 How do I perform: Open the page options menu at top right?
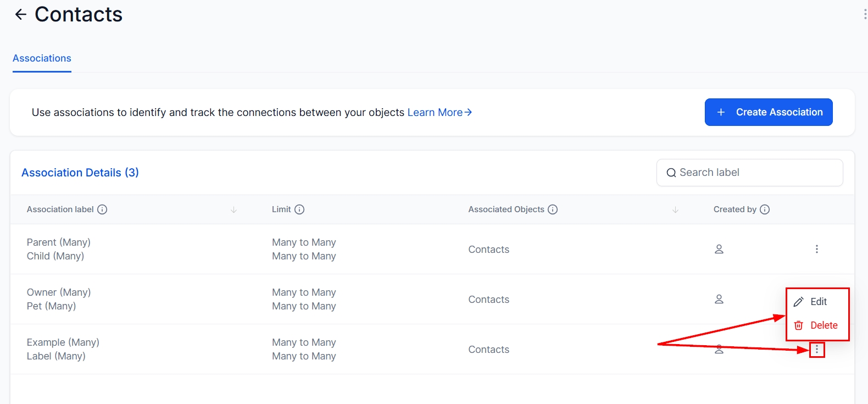(865, 14)
